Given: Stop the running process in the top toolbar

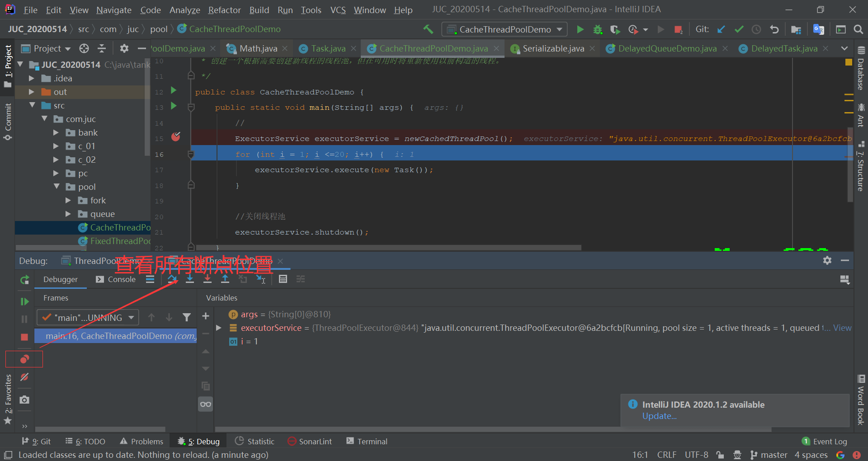Looking at the screenshot, I should click(678, 29).
